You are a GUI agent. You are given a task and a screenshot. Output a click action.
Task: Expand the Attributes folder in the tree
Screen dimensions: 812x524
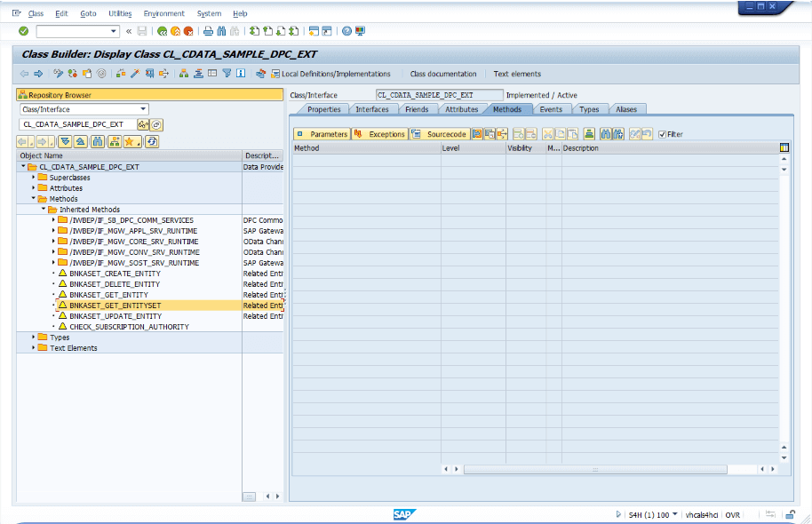tap(34, 188)
